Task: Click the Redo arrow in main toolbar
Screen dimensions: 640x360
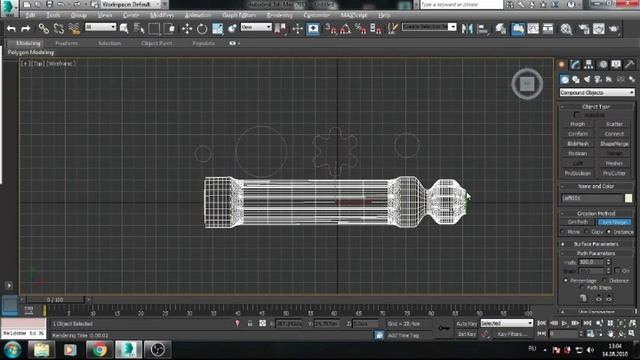Action: pos(26,29)
